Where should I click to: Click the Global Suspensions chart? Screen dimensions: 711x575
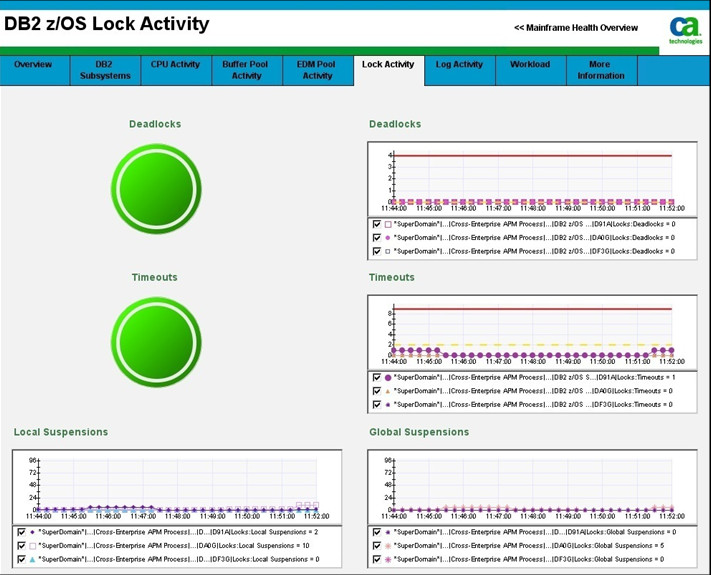click(x=532, y=487)
